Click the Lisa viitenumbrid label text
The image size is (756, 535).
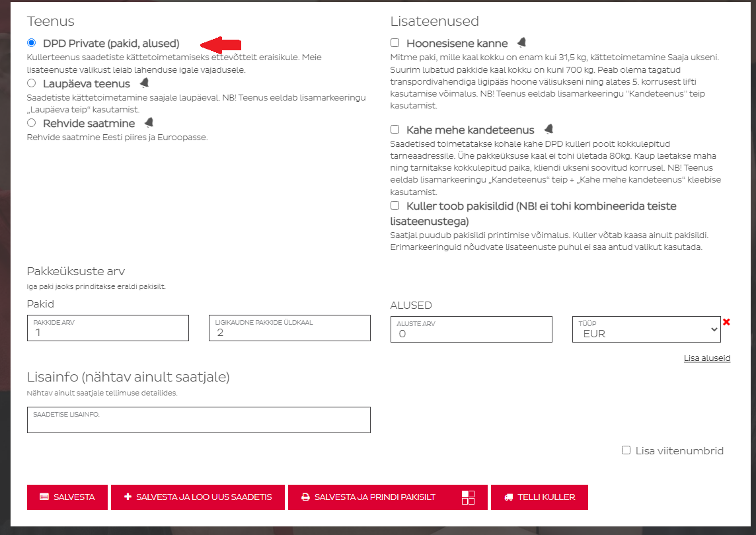tap(679, 450)
